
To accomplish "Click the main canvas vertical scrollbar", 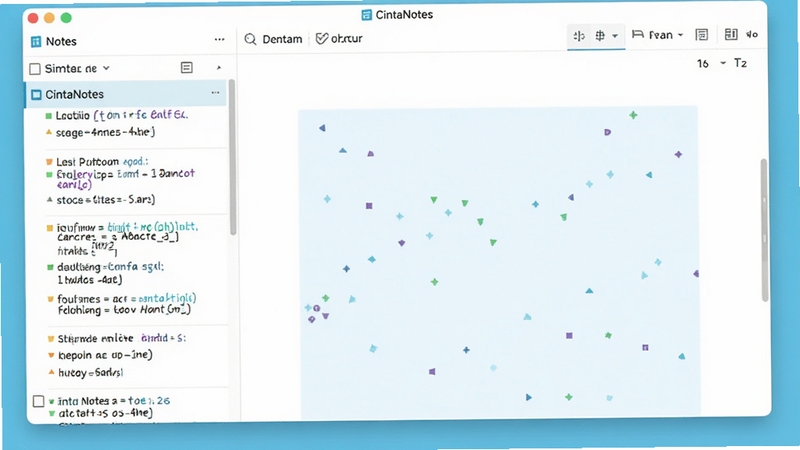I will [x=764, y=230].
